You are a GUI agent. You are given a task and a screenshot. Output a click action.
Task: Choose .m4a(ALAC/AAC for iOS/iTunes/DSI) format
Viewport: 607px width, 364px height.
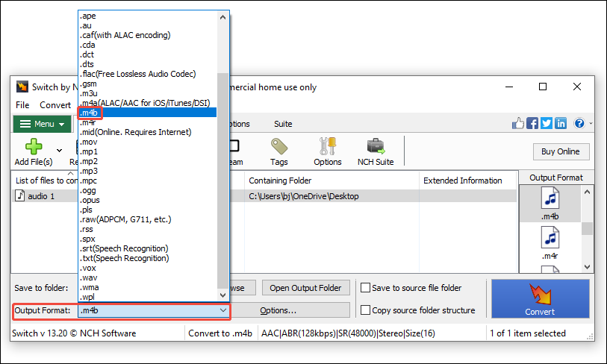click(148, 103)
